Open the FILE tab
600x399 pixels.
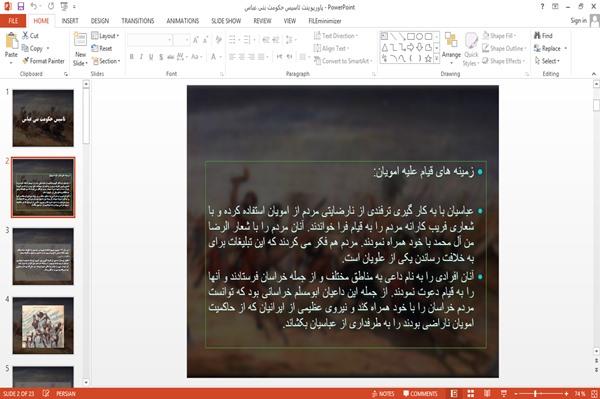pos(13,21)
